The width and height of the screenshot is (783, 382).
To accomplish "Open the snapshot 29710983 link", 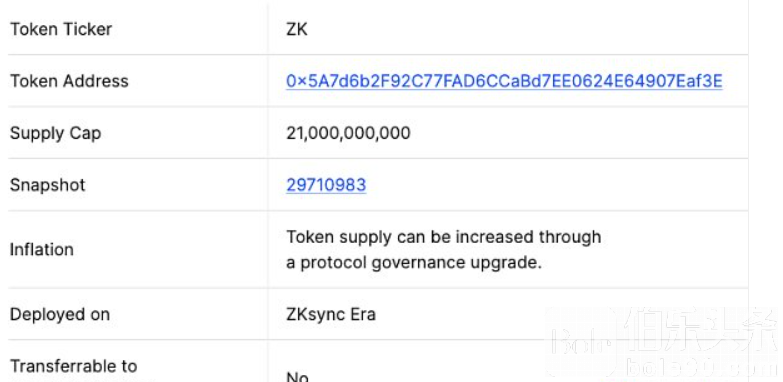I will [326, 185].
